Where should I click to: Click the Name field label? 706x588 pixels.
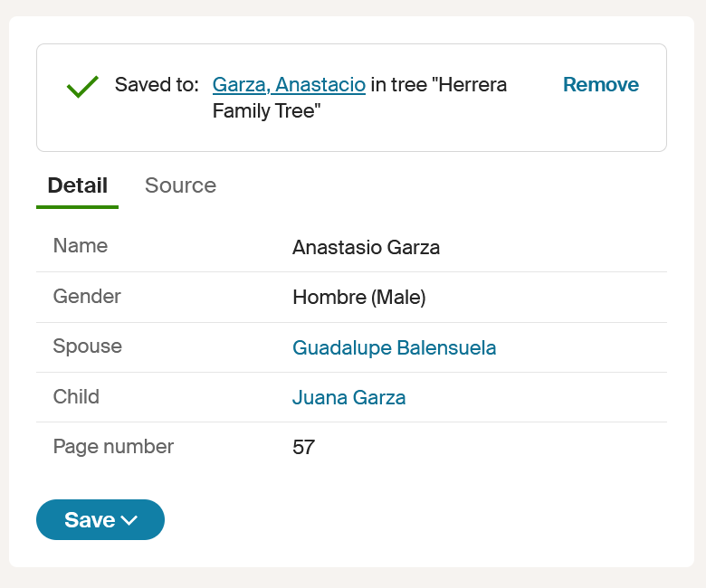point(81,246)
